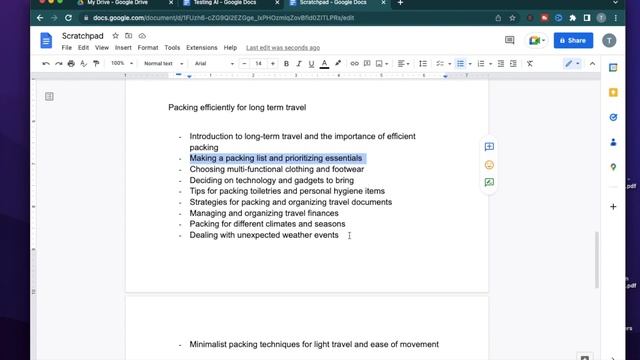The image size is (640, 360).
Task: Open the Google Meet call dropdown
Action: [537, 40]
